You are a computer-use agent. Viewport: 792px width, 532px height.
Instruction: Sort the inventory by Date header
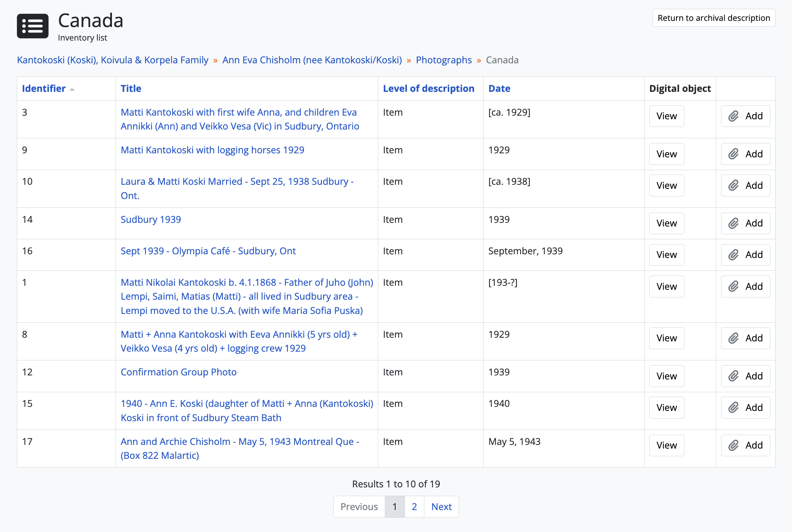click(499, 89)
